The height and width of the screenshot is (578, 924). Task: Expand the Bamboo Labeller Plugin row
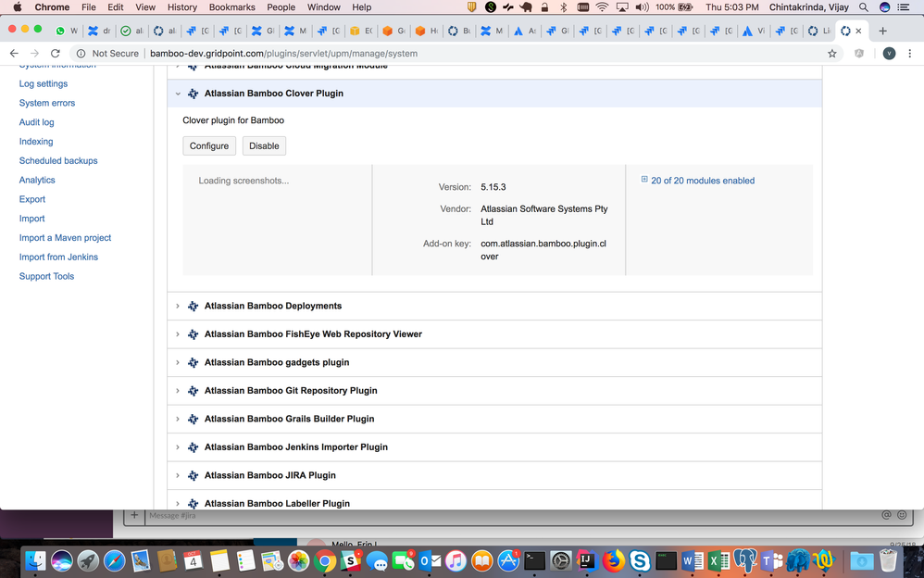pos(178,504)
